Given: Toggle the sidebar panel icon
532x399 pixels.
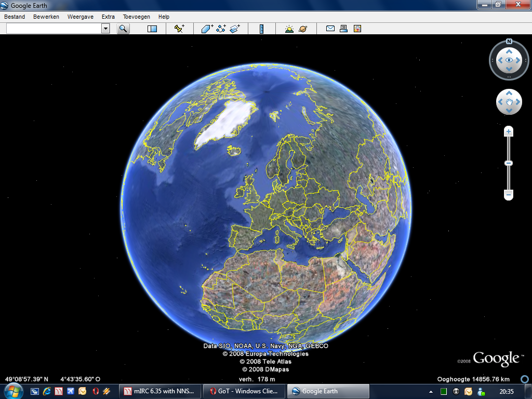Looking at the screenshot, I should pyautogui.click(x=152, y=29).
